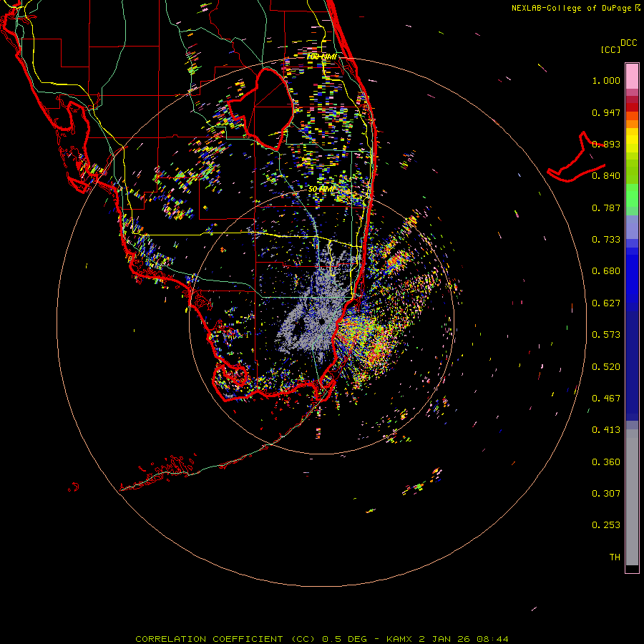Viewport: 644px width, 644px height.
Task: Click the Correlation Coefficient KAMX caption at bottom
Action: (322, 639)
